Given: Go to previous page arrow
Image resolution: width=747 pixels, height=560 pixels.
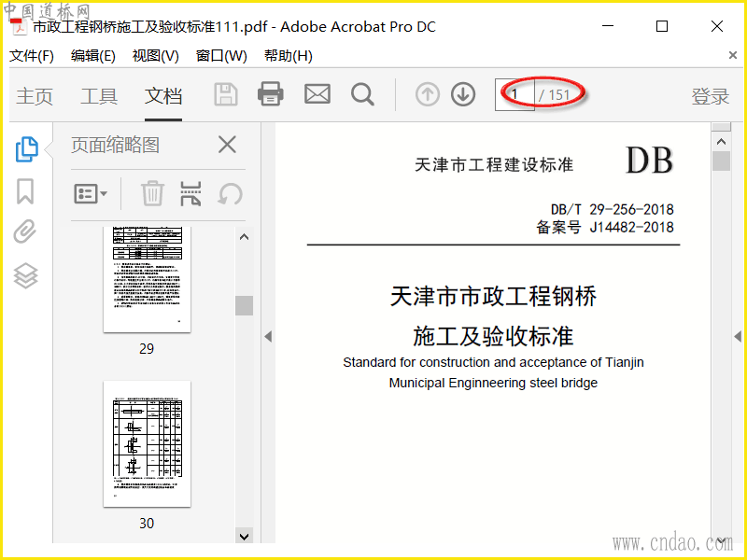Looking at the screenshot, I should click(428, 94).
